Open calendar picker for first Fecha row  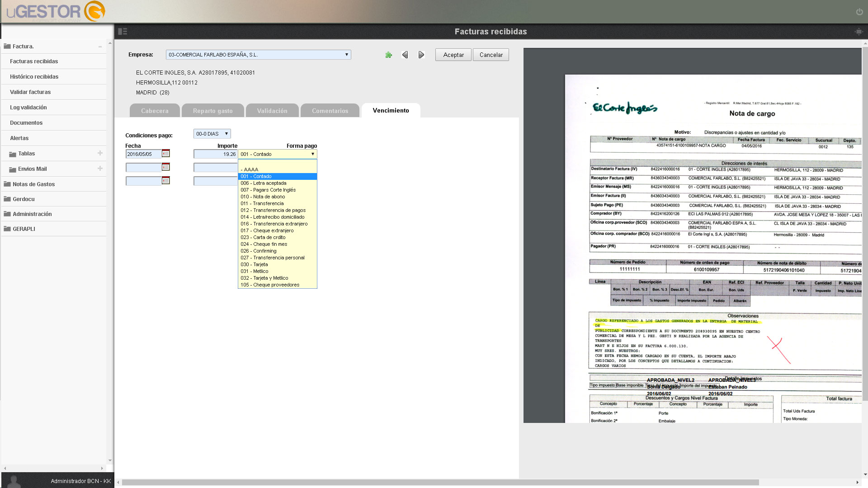pyautogui.click(x=166, y=154)
